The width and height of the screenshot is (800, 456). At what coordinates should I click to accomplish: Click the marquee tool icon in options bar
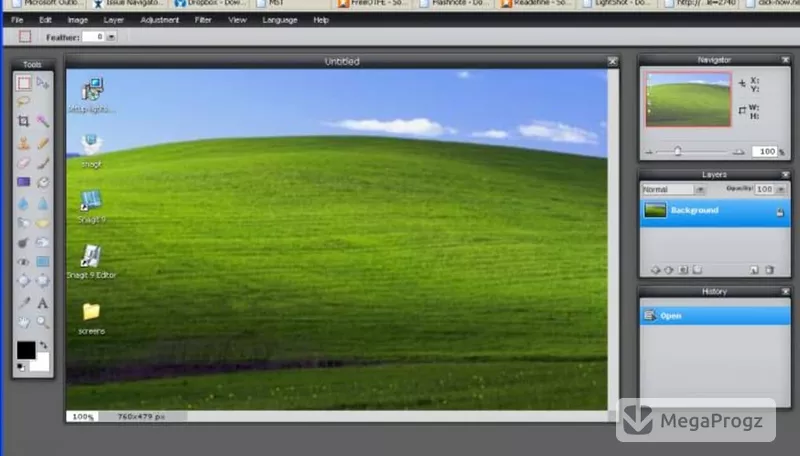click(24, 37)
